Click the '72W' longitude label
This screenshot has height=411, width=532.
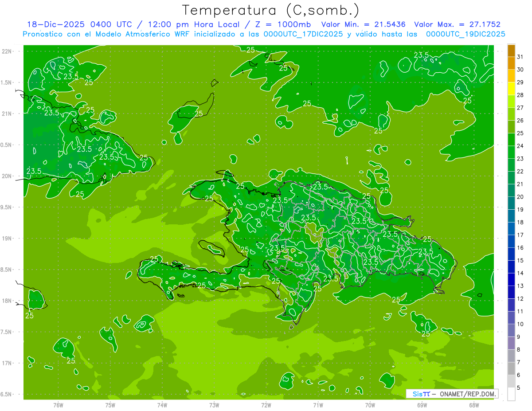266,405
